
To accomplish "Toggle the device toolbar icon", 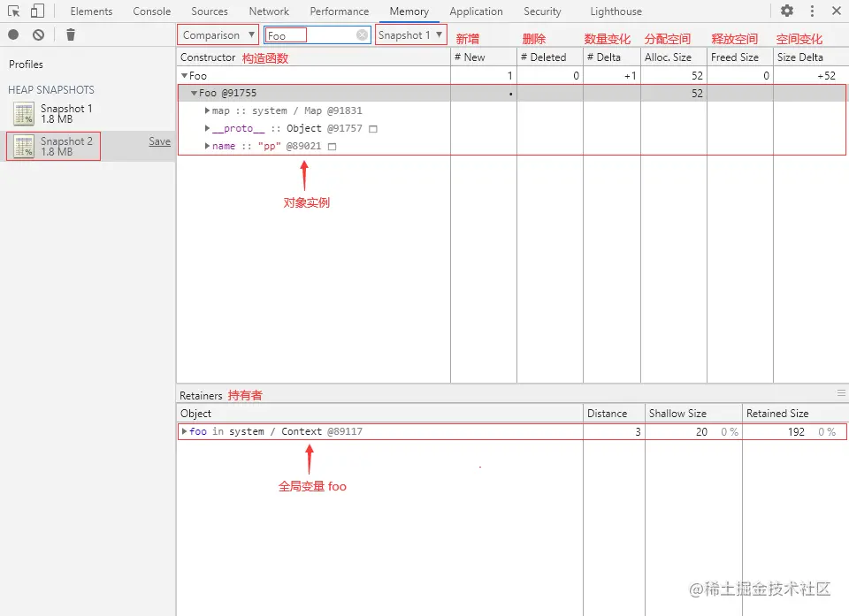I will pos(37,11).
